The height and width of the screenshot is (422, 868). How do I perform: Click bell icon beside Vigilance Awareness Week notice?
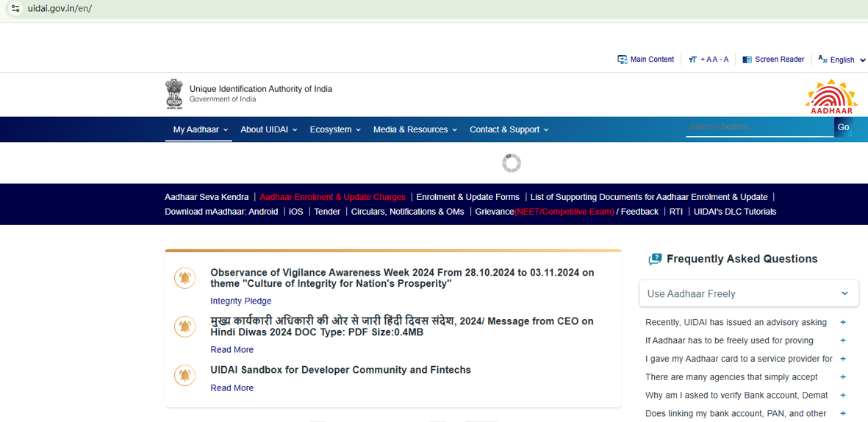tap(184, 278)
